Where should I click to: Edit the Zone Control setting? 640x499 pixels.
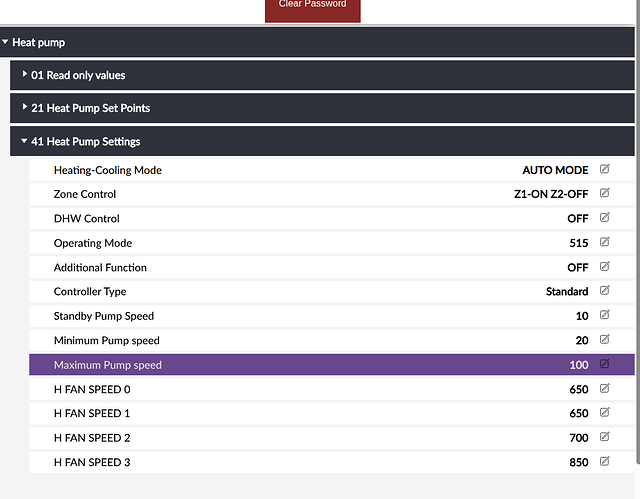(x=604, y=194)
